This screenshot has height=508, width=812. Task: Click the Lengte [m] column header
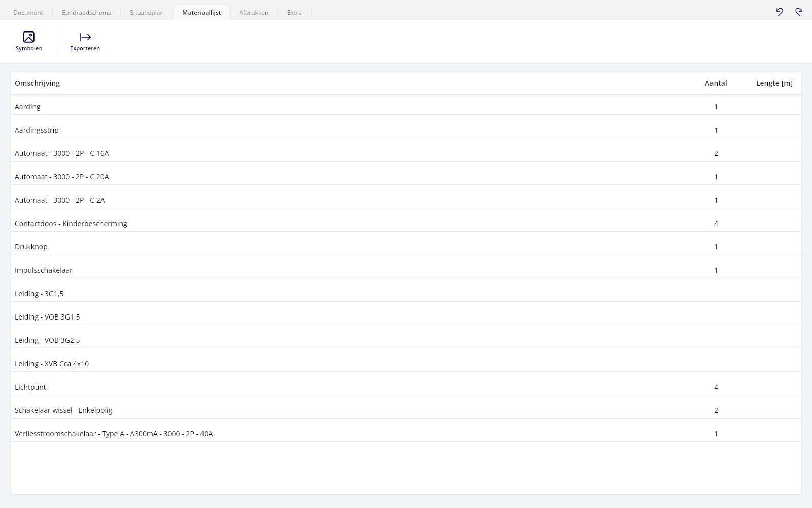[774, 83]
